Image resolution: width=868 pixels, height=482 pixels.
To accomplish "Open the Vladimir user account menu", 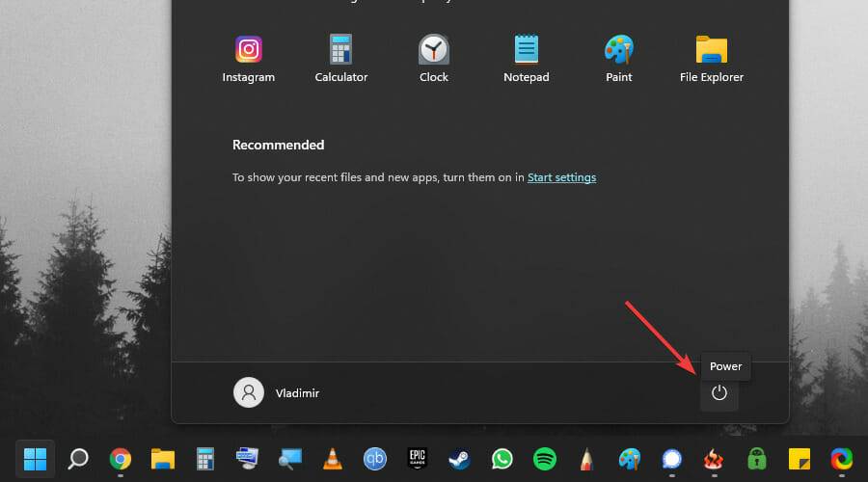I will 276,393.
